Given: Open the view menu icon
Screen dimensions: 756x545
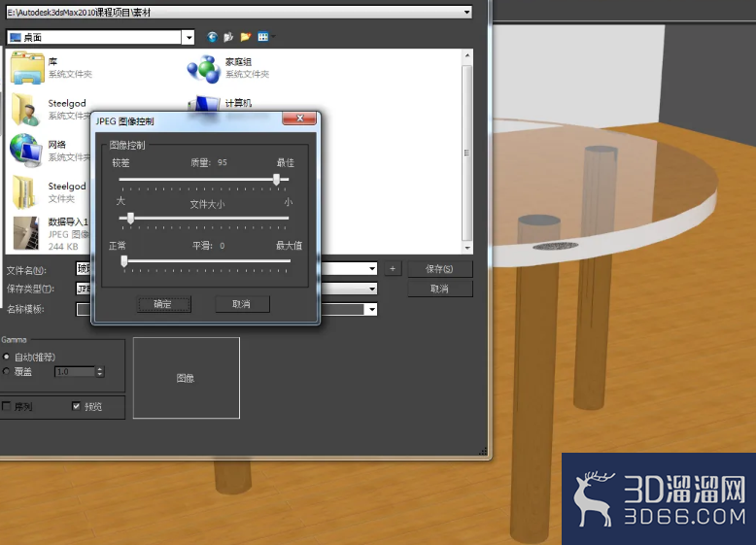Looking at the screenshot, I should (263, 37).
